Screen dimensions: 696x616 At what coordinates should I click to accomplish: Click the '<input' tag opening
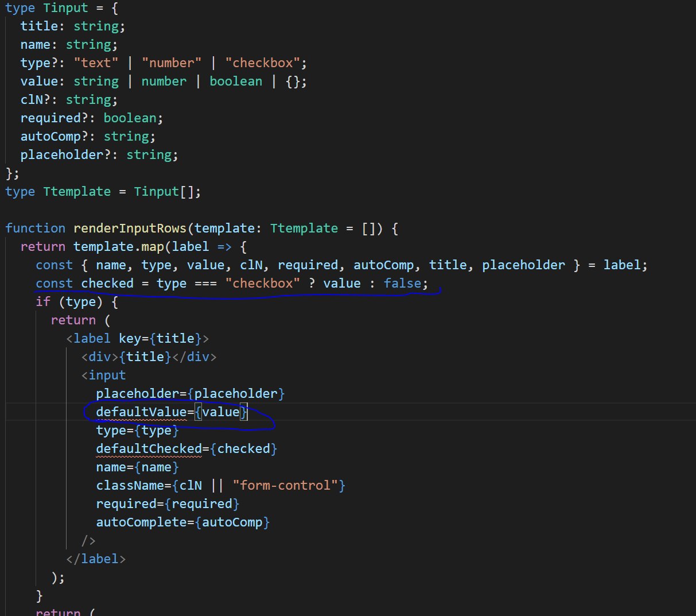point(103,375)
